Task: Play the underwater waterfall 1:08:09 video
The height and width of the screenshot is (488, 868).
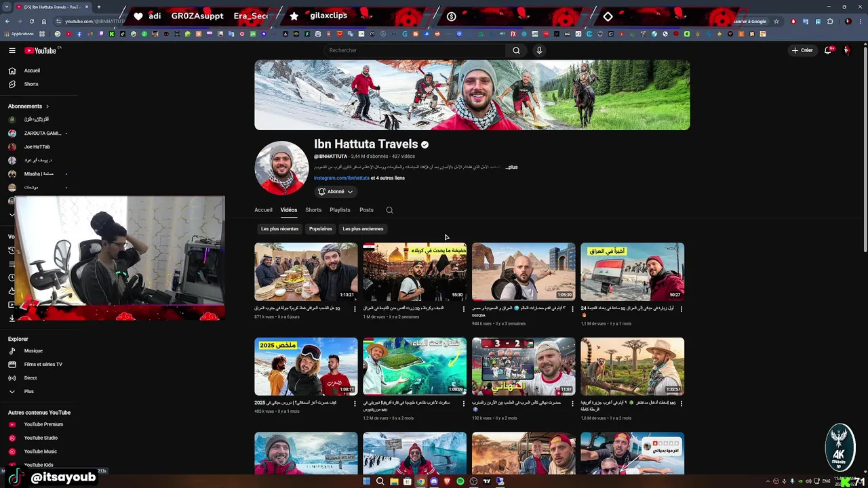Action: [x=415, y=367]
